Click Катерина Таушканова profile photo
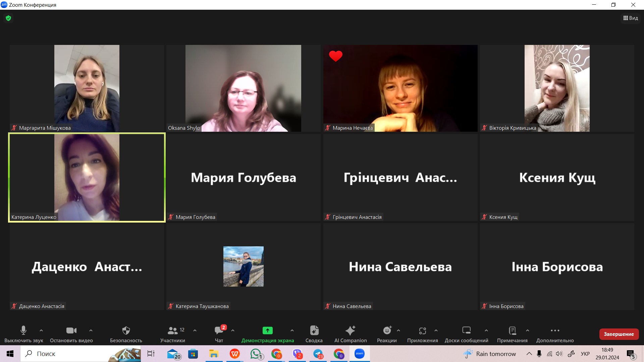 (244, 266)
